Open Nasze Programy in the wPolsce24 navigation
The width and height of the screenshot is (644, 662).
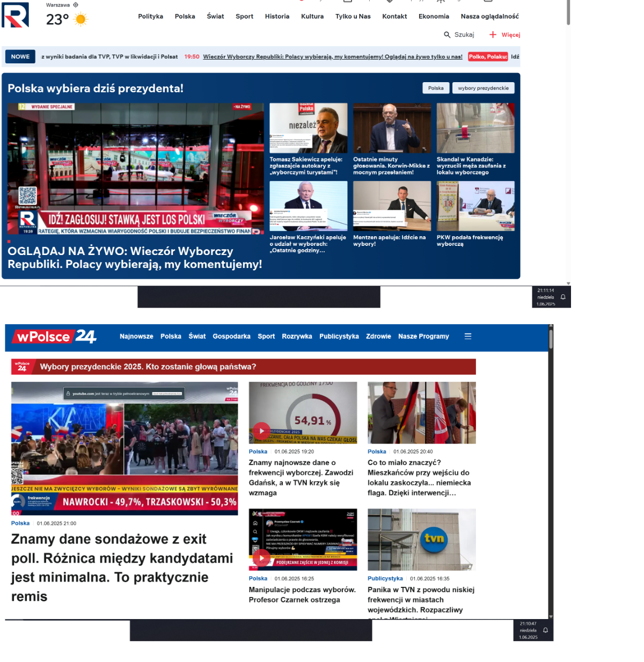pos(423,337)
